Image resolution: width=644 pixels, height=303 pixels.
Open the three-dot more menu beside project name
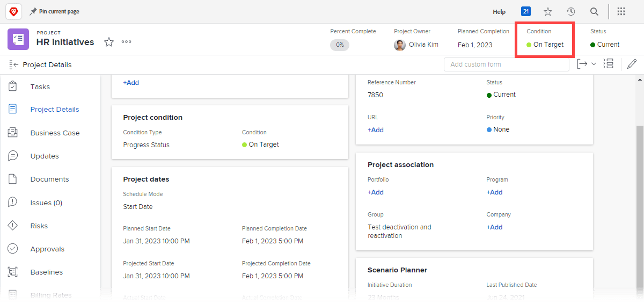coord(127,42)
